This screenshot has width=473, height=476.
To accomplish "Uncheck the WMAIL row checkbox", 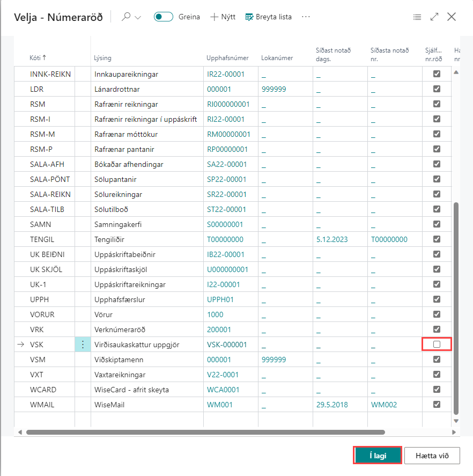I will tap(437, 405).
